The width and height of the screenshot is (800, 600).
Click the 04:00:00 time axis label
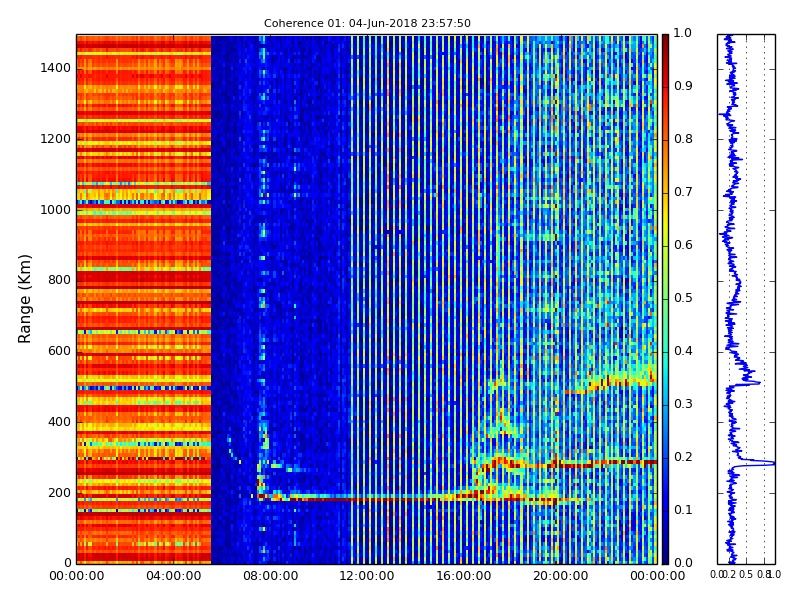pos(173,577)
